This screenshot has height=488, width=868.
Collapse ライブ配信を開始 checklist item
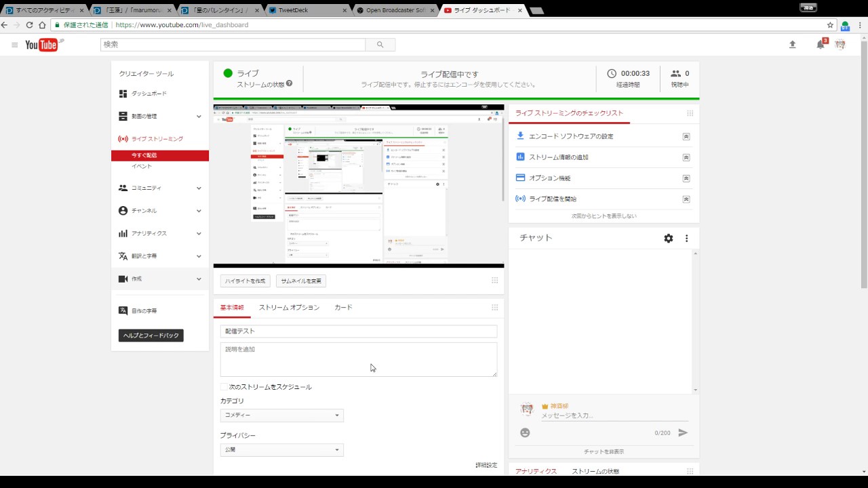coord(686,199)
